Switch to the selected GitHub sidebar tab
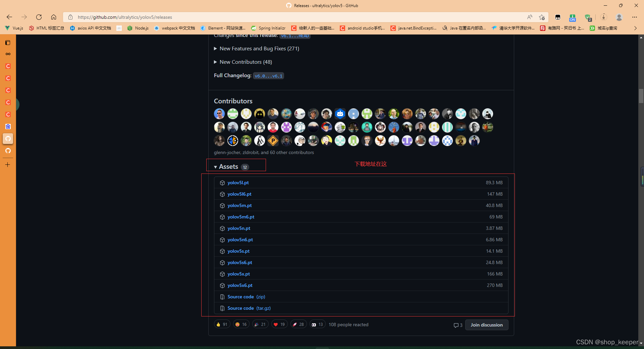 coord(8,139)
